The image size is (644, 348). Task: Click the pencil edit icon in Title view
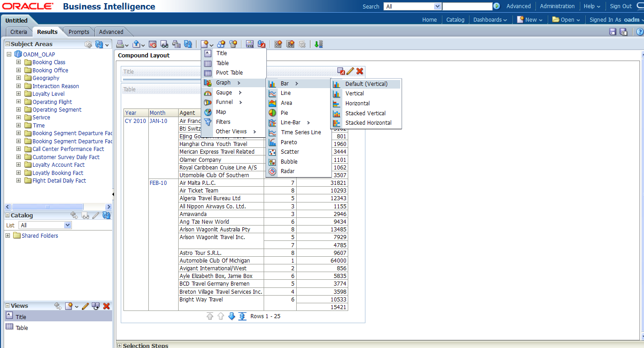pyautogui.click(x=350, y=71)
